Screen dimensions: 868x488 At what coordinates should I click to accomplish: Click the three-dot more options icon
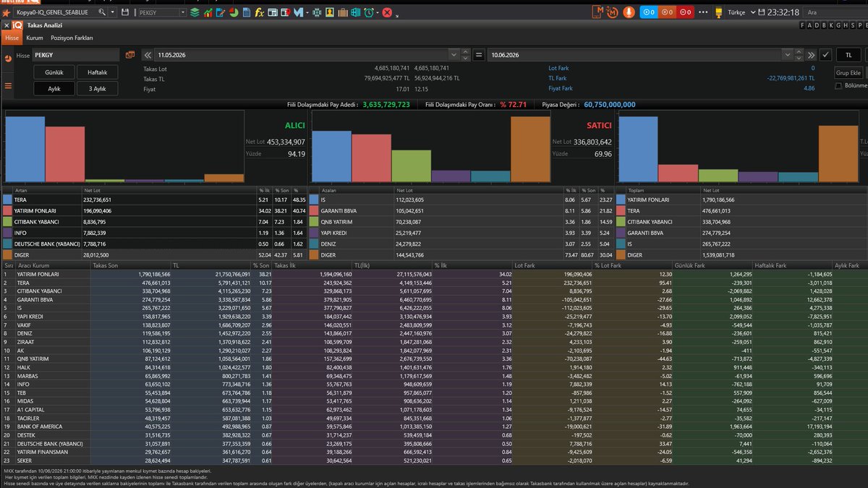click(x=703, y=12)
